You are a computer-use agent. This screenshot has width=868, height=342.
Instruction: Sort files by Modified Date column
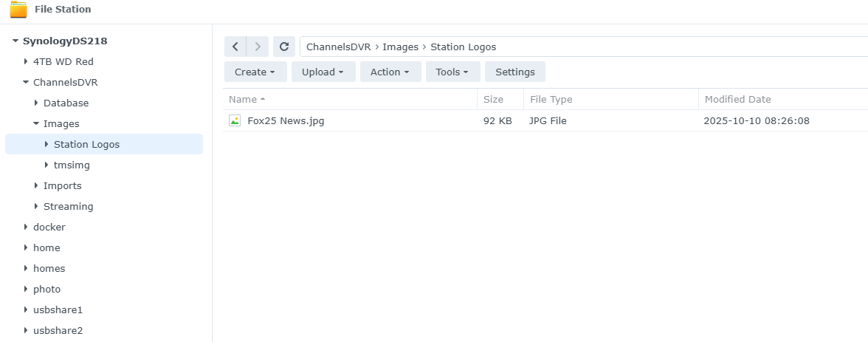coord(737,99)
